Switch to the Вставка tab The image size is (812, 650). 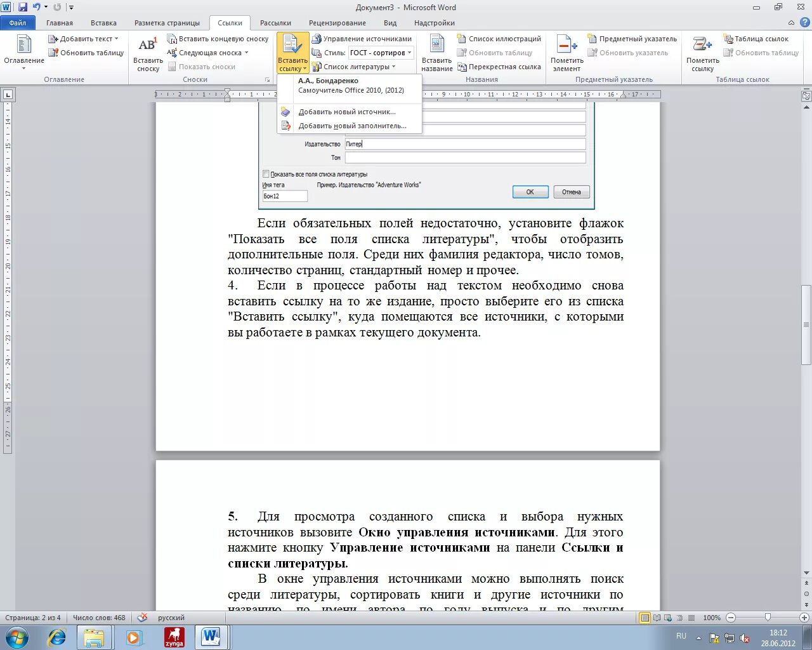click(103, 23)
